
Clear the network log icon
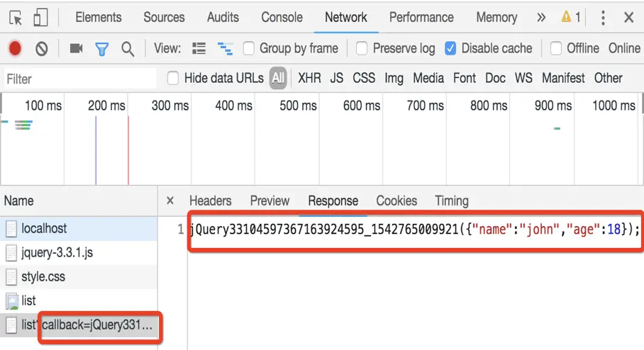(x=41, y=49)
